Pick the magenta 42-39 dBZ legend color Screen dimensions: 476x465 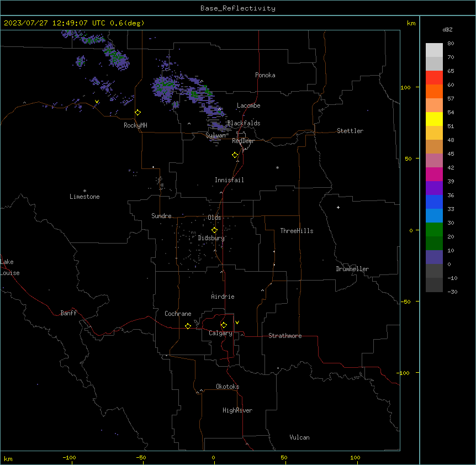434,174
